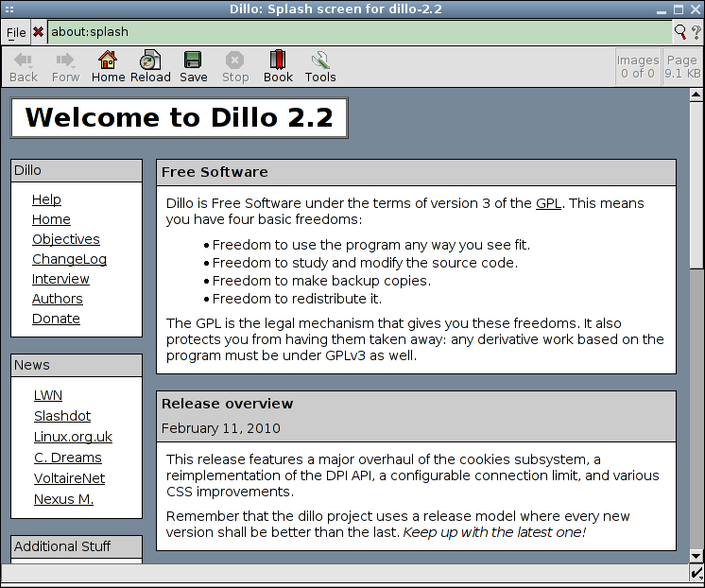Click the Welcome to Dillo 2.2 heading
Viewport: 705px width, 588px height.
tap(179, 117)
